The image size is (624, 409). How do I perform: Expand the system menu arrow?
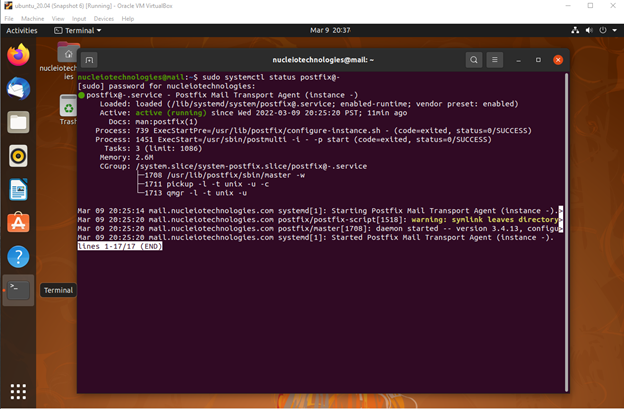pyautogui.click(x=614, y=30)
